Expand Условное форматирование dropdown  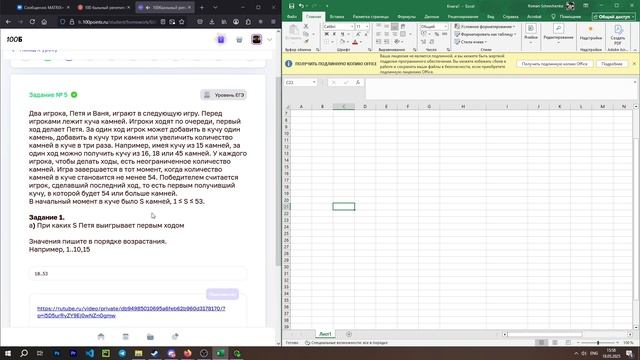(485, 27)
